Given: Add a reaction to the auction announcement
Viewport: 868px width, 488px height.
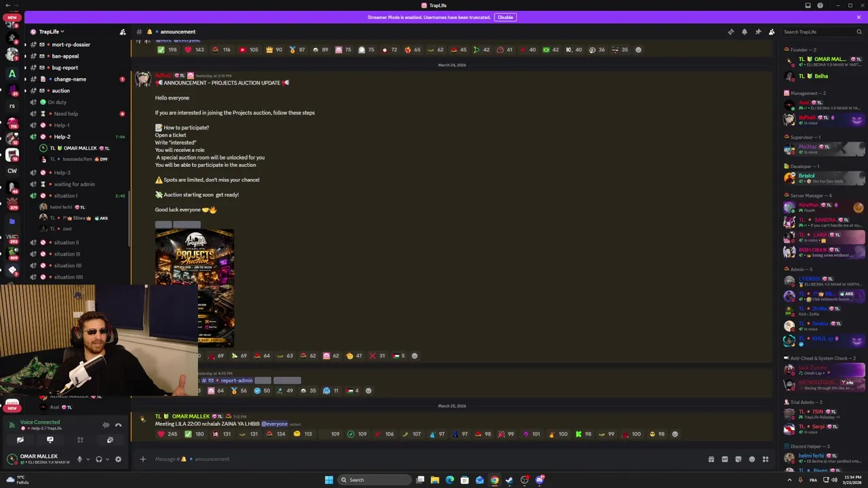Looking at the screenshot, I should (414, 356).
